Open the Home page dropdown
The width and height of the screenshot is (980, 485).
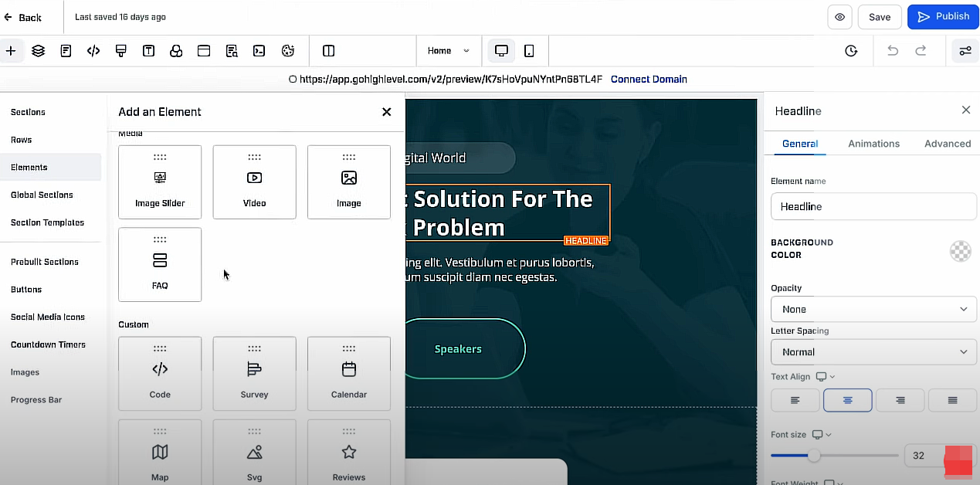pos(448,51)
